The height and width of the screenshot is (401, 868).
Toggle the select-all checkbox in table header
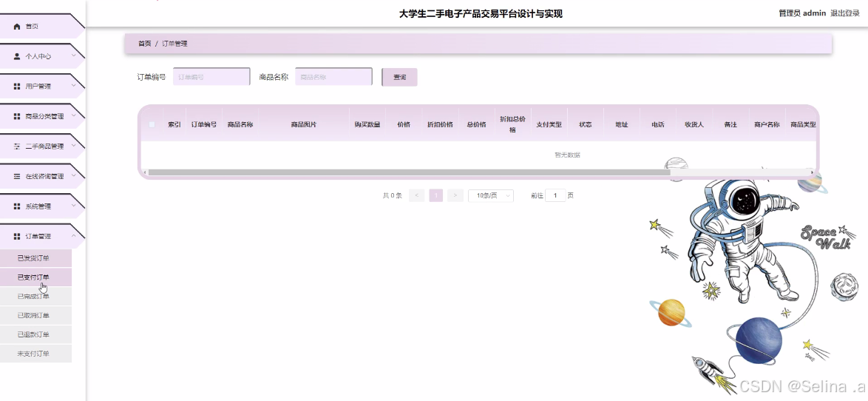(152, 124)
